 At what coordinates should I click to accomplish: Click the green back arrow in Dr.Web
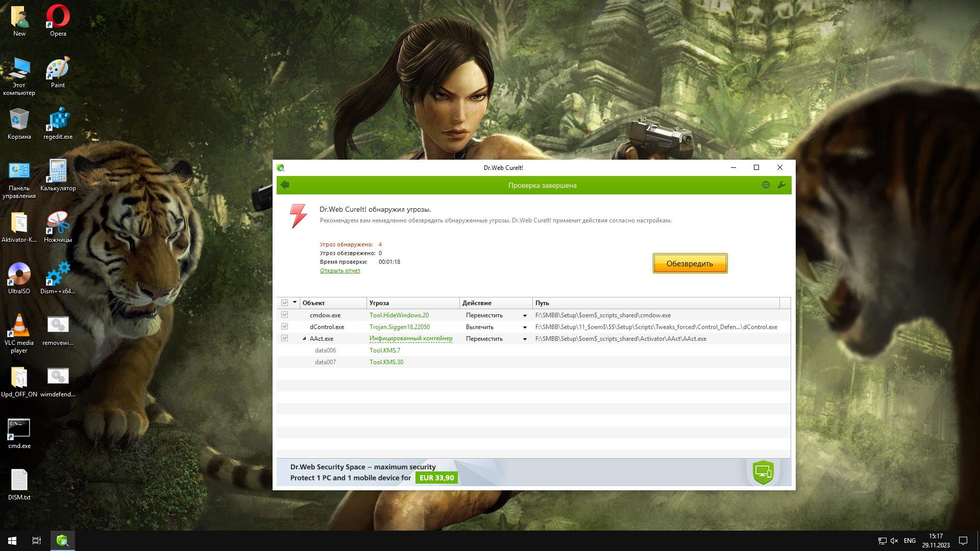(x=285, y=185)
